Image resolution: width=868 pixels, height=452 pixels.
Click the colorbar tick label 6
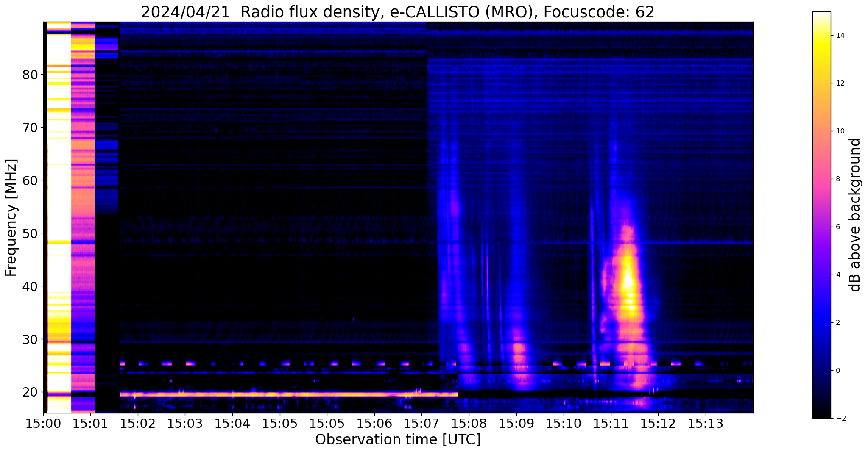(837, 227)
